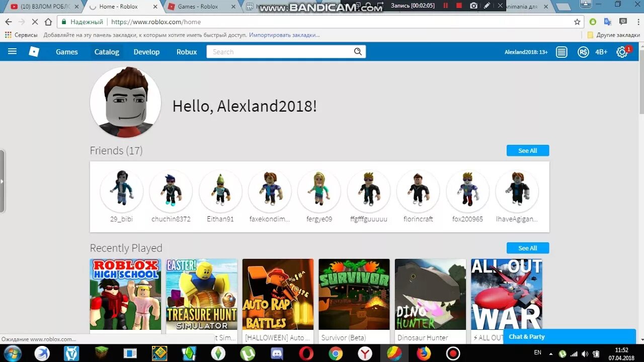Click Импортировать закладки link
The width and height of the screenshot is (644, 362).
(284, 35)
